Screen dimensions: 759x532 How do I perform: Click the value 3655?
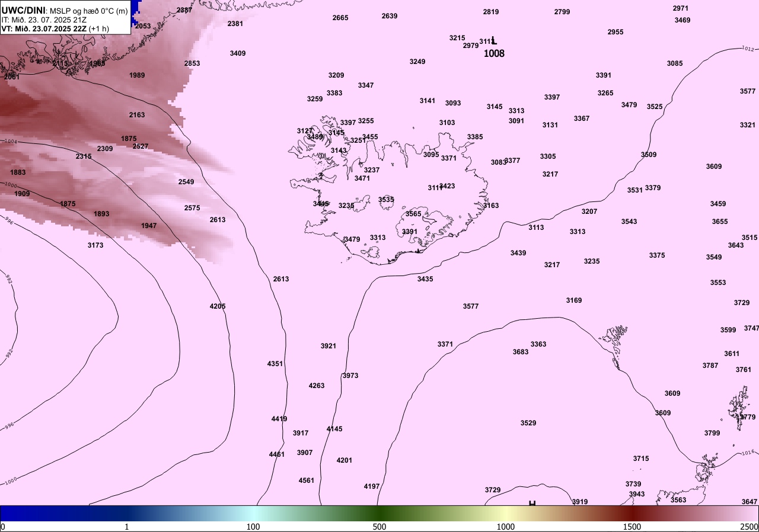720,222
